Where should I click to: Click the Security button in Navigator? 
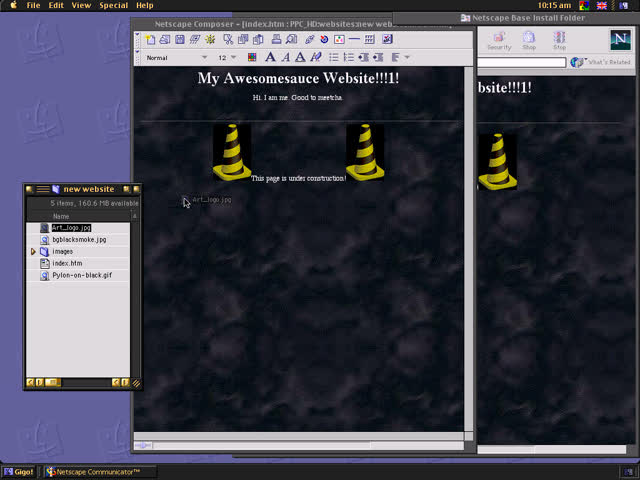(498, 40)
